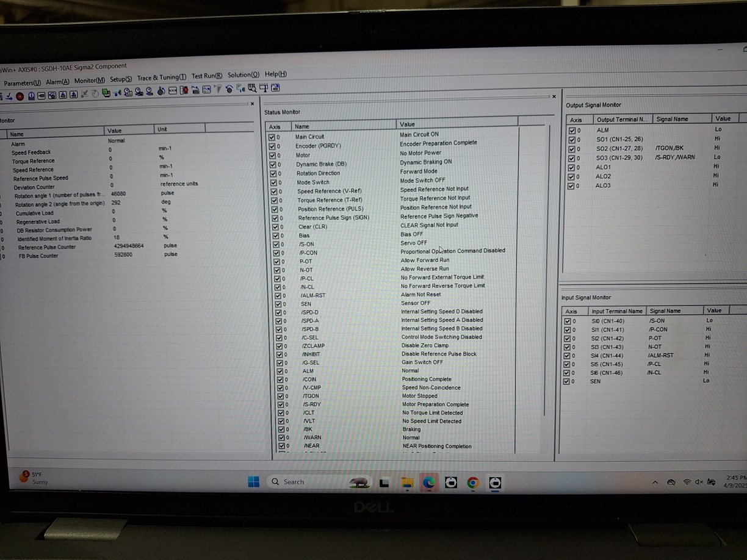Open the Setup menu
The width and height of the screenshot is (747, 560).
(x=121, y=79)
